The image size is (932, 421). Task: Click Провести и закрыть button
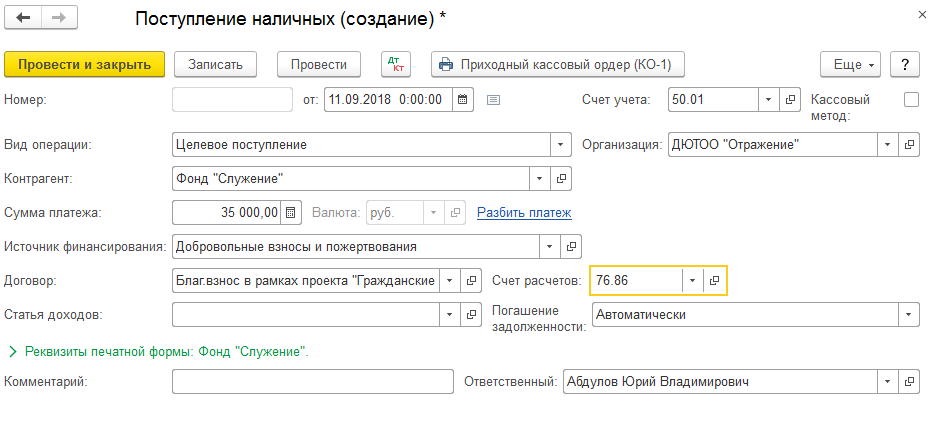tap(84, 64)
